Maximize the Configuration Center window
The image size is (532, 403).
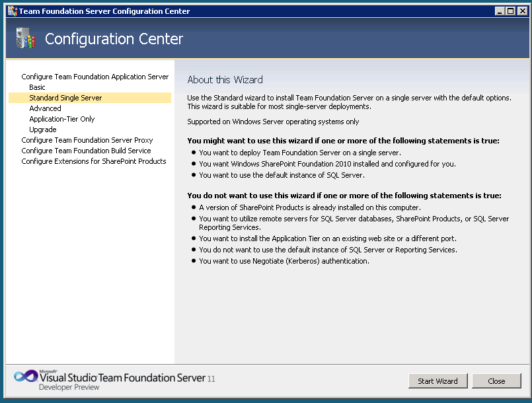(510, 11)
